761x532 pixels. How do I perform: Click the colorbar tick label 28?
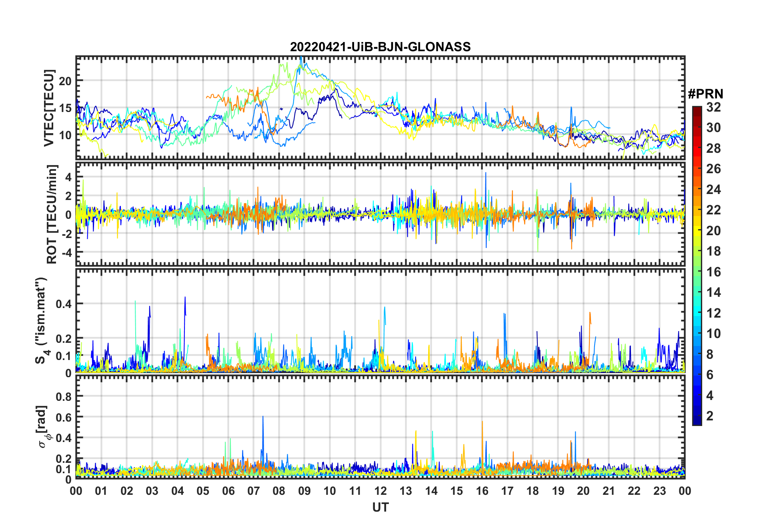pos(713,148)
